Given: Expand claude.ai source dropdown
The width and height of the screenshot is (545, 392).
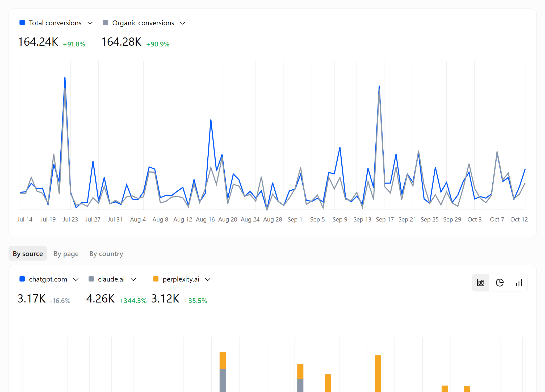Looking at the screenshot, I should coord(133,279).
